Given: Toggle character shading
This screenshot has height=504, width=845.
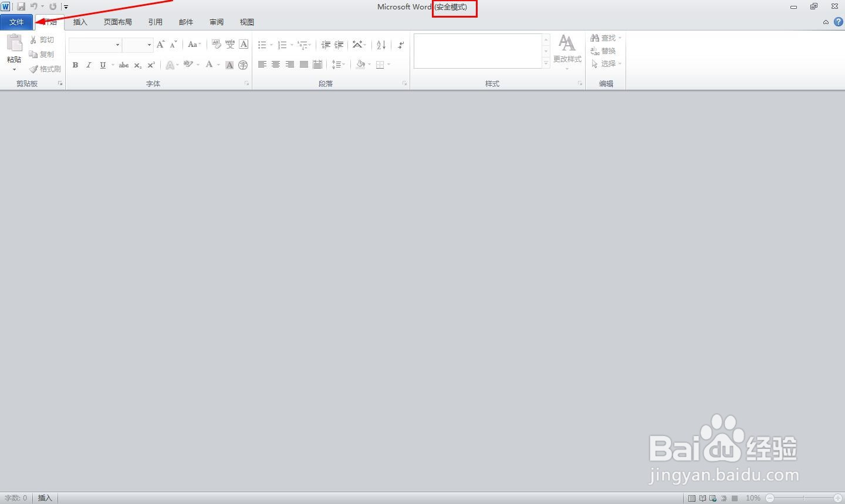Looking at the screenshot, I should tap(229, 65).
